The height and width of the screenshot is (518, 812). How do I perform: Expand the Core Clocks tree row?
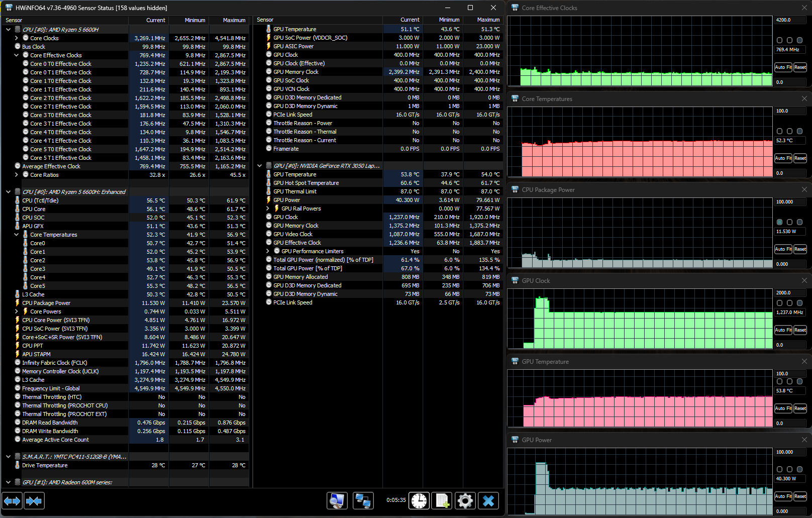(16, 38)
